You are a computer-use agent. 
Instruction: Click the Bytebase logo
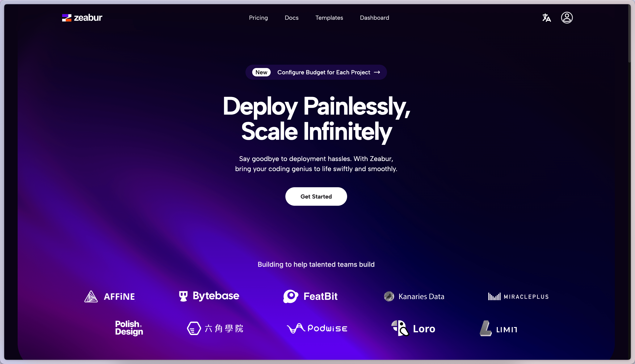209,296
